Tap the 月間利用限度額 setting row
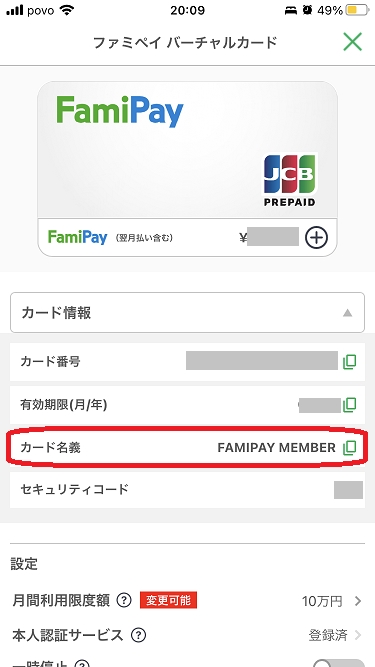 click(187, 601)
